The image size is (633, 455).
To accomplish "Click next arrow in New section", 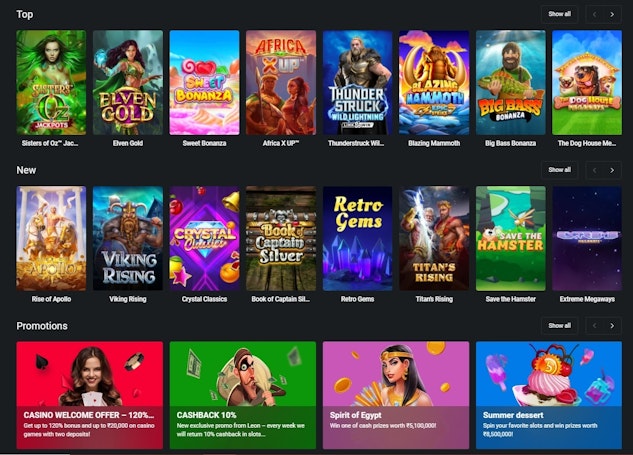I will (612, 170).
